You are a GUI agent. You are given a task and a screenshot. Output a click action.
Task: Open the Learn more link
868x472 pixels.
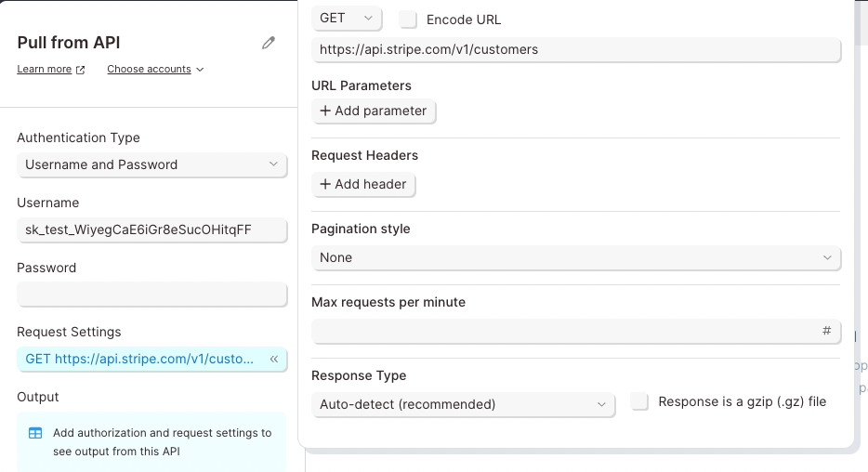pos(44,70)
